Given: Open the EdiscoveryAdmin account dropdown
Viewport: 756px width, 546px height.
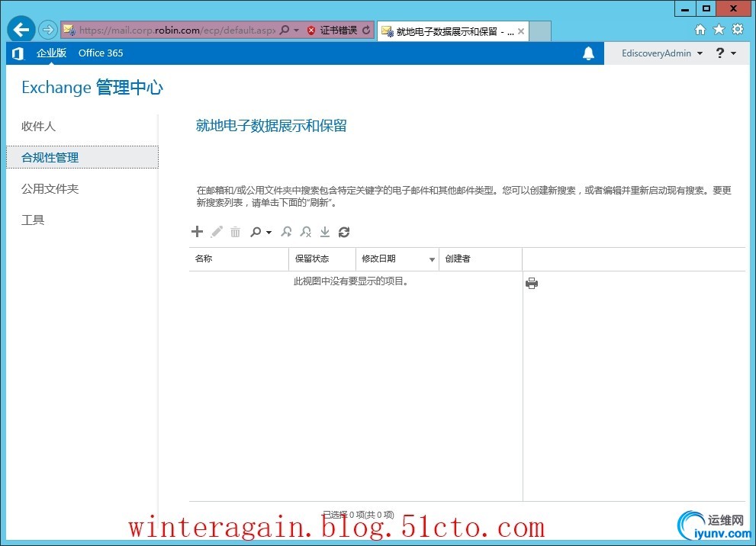Looking at the screenshot, I should (662, 53).
